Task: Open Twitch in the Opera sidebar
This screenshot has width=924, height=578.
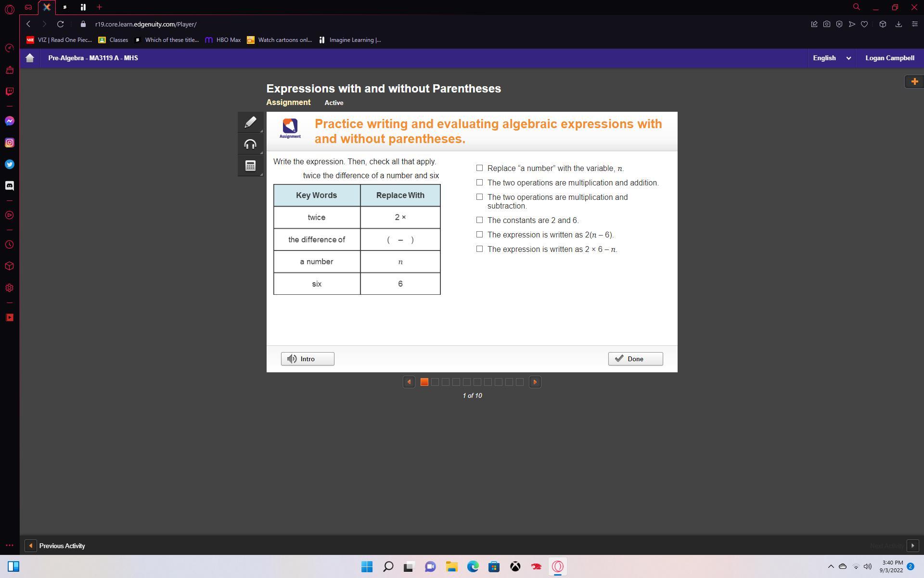Action: pos(9,92)
